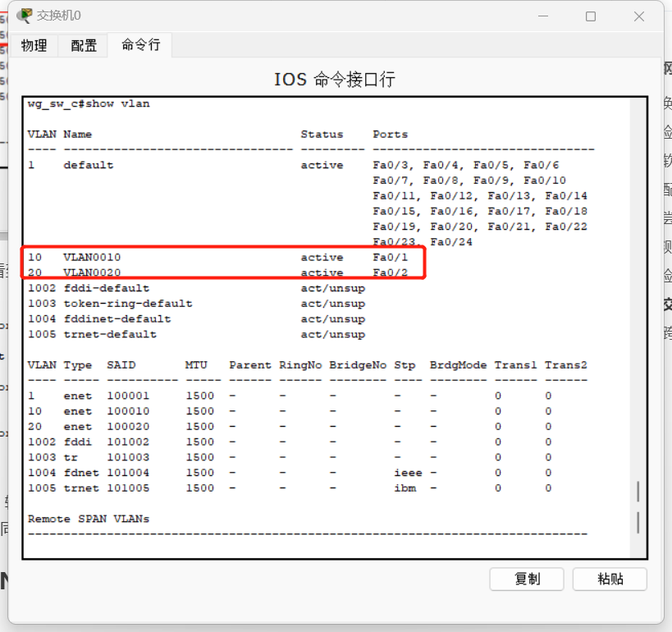Click the 'wg_sw_c#show vlan' command line
The image size is (672, 632).
pyautogui.click(x=89, y=103)
